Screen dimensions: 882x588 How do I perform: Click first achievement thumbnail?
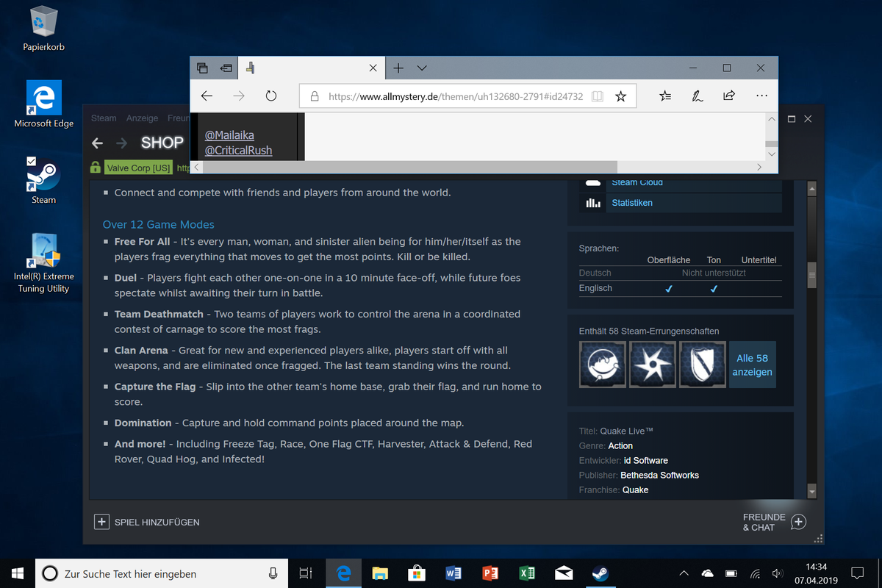(602, 364)
